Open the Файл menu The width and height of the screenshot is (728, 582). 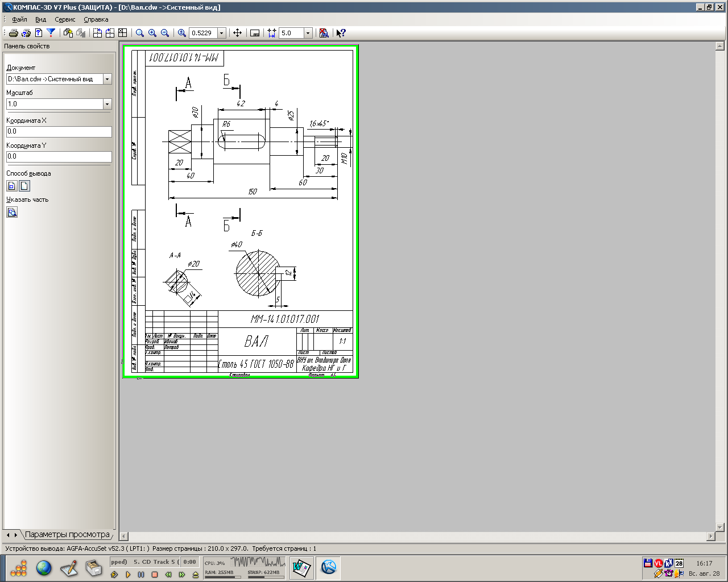point(19,19)
